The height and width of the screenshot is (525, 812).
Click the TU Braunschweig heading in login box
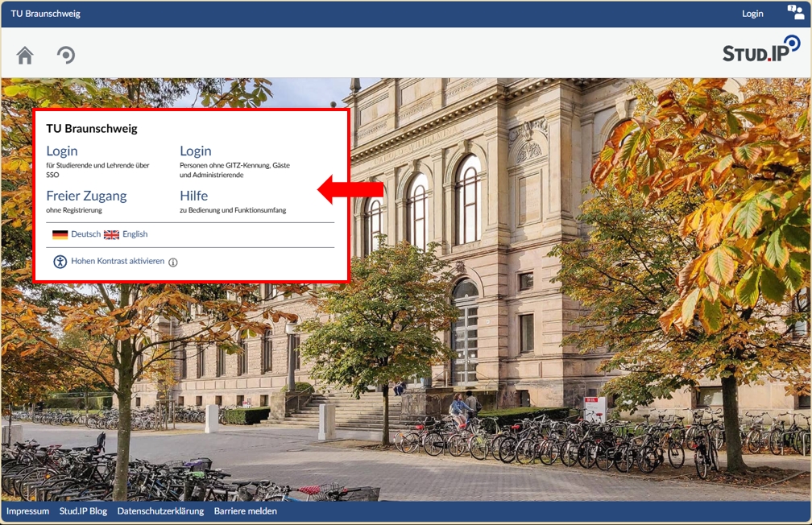(92, 128)
